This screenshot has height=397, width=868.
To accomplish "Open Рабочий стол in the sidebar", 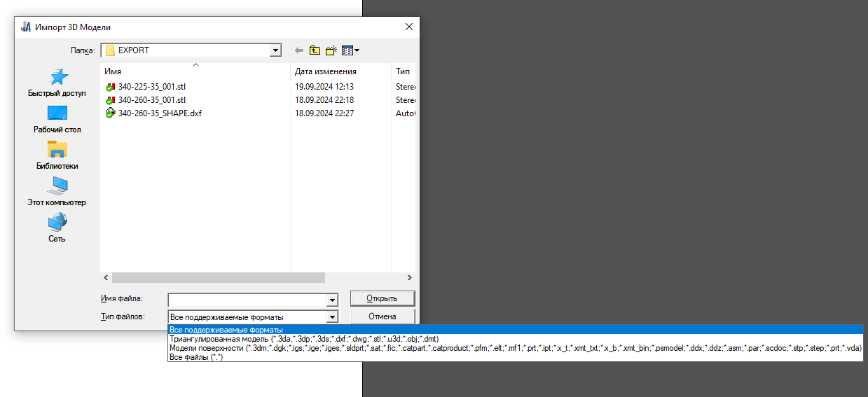I will 57,119.
